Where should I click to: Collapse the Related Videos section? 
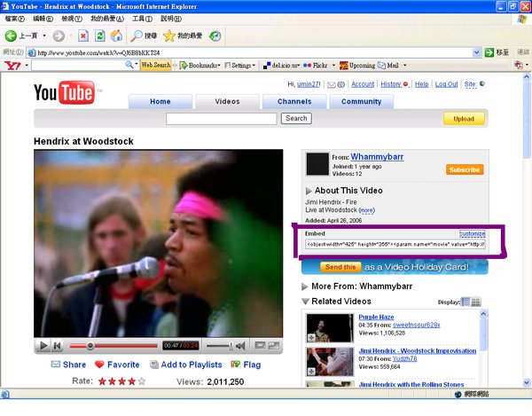pos(305,302)
